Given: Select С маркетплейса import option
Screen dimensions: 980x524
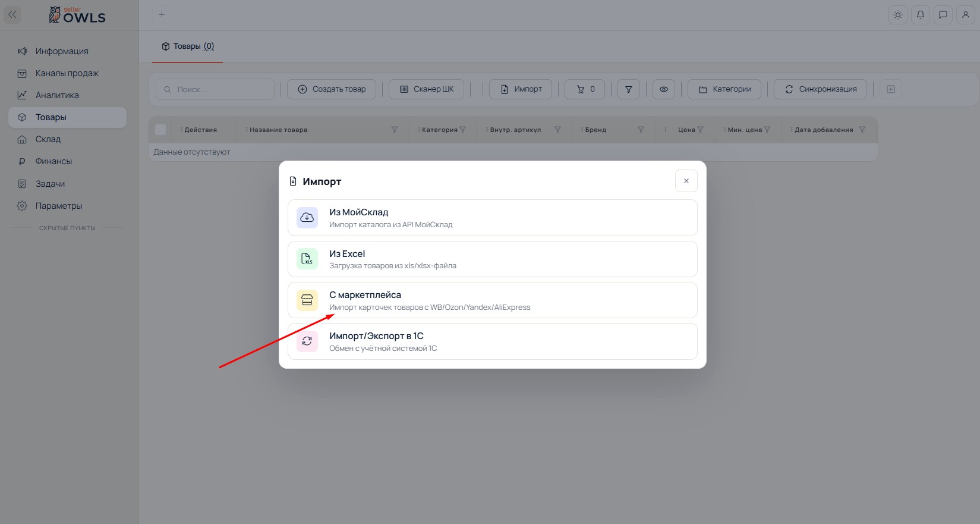Looking at the screenshot, I should 493,300.
